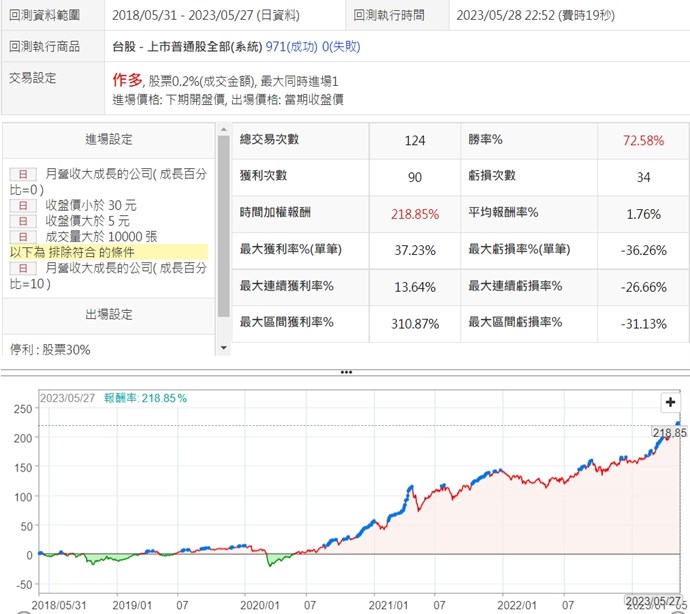Click the 日 badge beside 成長百分比=10 exclusion condition
The image size is (690, 614).
point(24,269)
